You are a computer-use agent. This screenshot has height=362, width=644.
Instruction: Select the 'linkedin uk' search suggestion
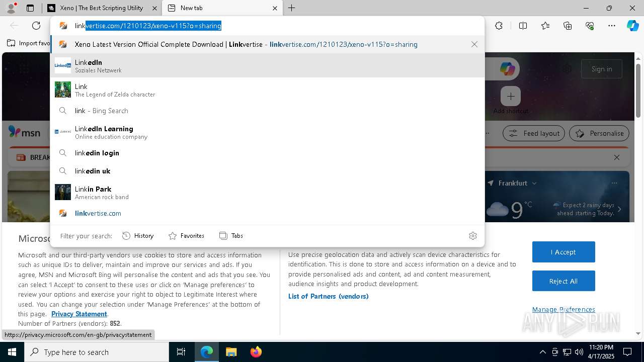(x=267, y=171)
